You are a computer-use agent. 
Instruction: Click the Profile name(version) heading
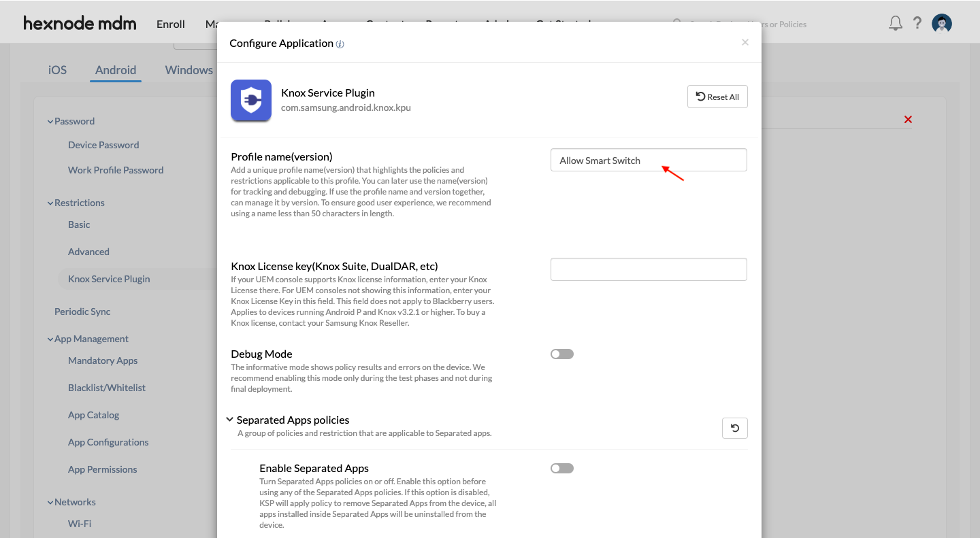(x=282, y=156)
